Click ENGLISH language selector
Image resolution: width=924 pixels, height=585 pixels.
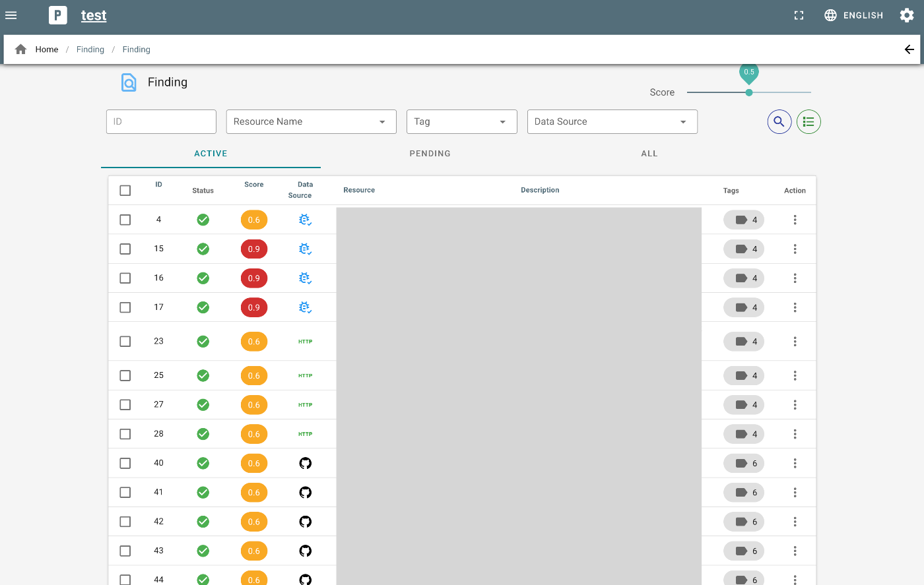click(863, 15)
